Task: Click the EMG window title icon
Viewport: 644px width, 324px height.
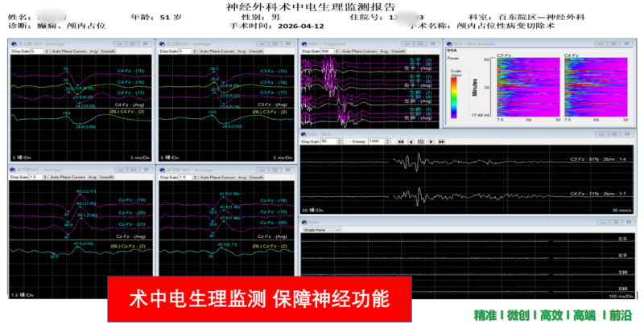Action: tap(304, 222)
